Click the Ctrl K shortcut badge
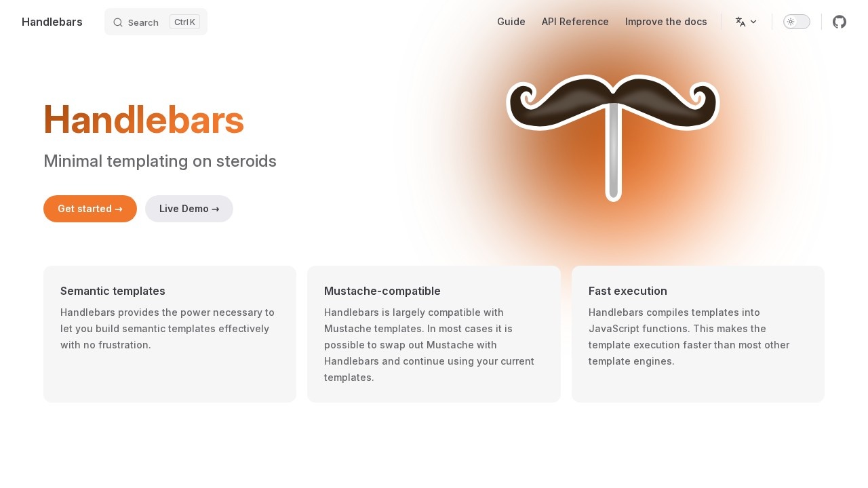The height and width of the screenshot is (488, 868). (x=184, y=22)
